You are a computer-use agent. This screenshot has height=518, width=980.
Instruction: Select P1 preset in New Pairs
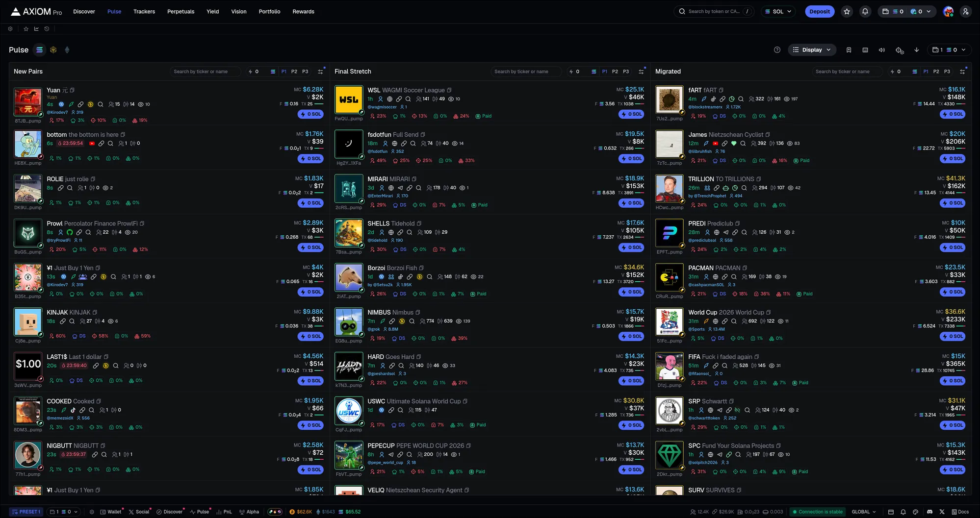tap(284, 72)
